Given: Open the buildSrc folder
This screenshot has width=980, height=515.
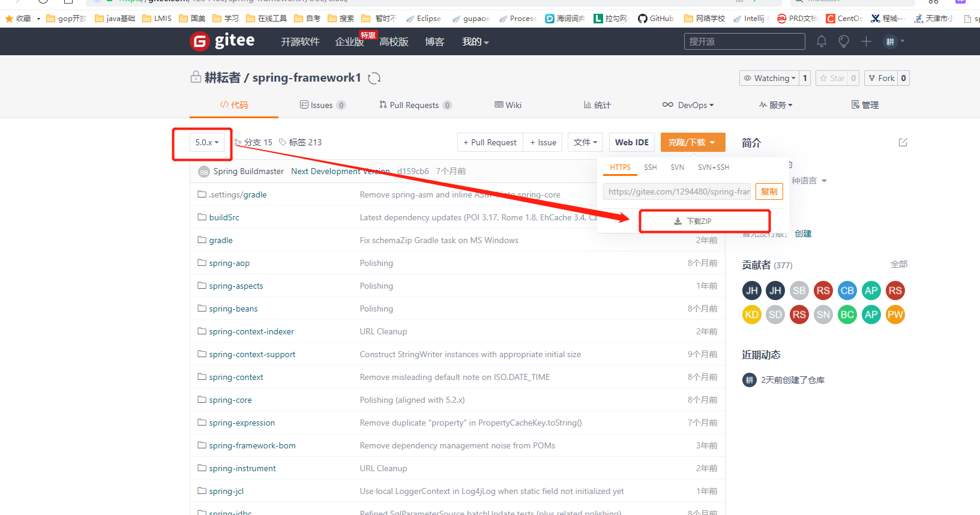Looking at the screenshot, I should [224, 217].
